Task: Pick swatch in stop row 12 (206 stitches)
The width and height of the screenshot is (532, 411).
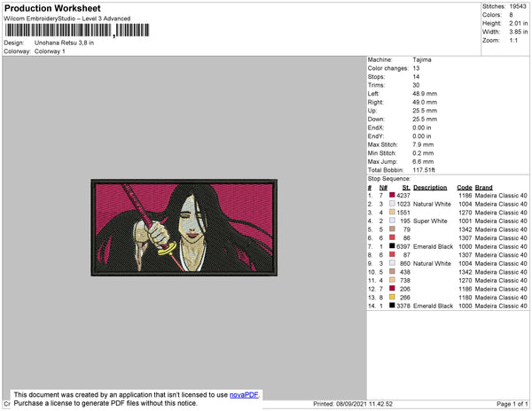Action: [392, 288]
